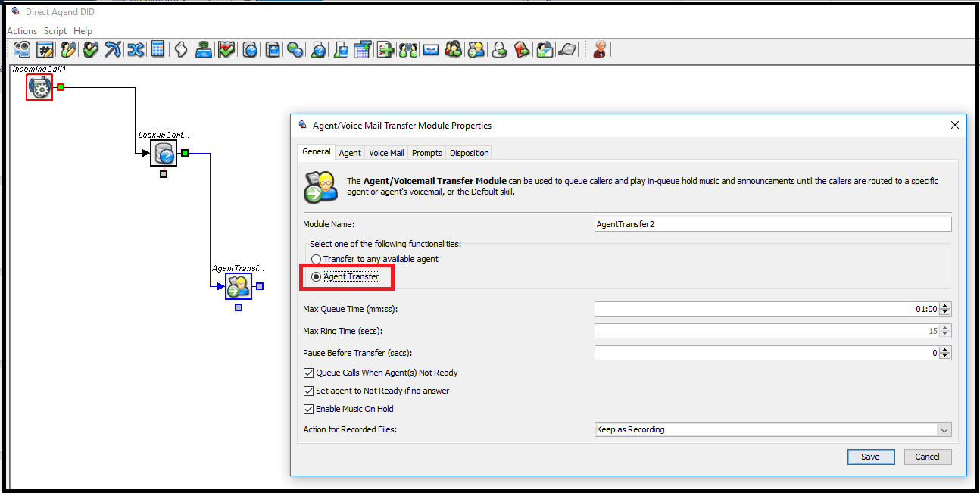
Task: Select the blue shuffle arrows toolbar icon
Action: pyautogui.click(x=136, y=50)
